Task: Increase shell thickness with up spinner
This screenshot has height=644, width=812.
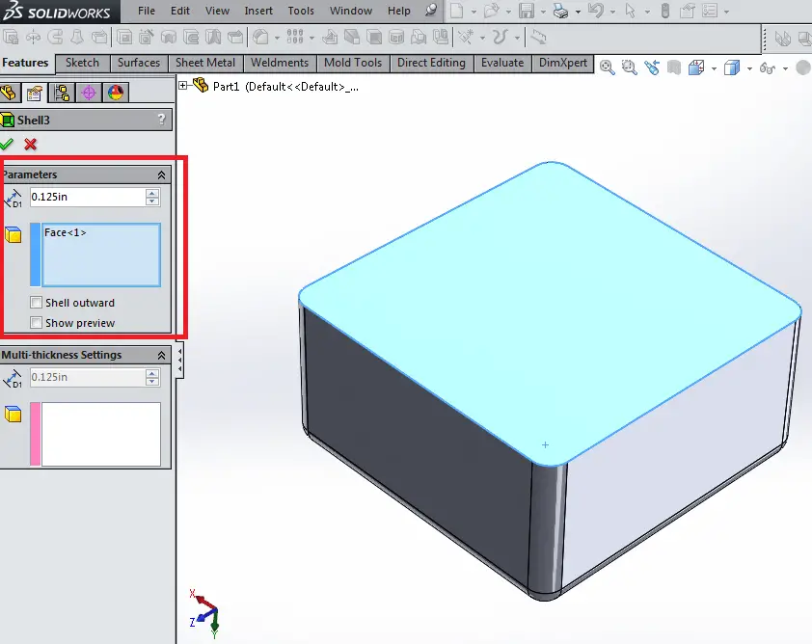Action: tap(152, 193)
